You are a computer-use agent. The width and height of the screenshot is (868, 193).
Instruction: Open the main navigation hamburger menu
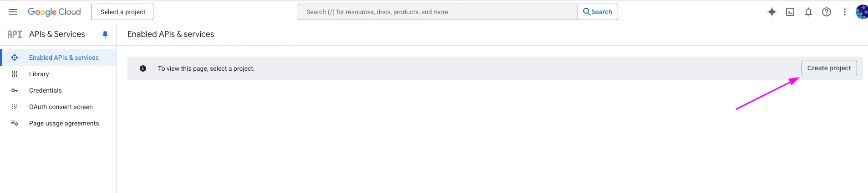tap(13, 12)
